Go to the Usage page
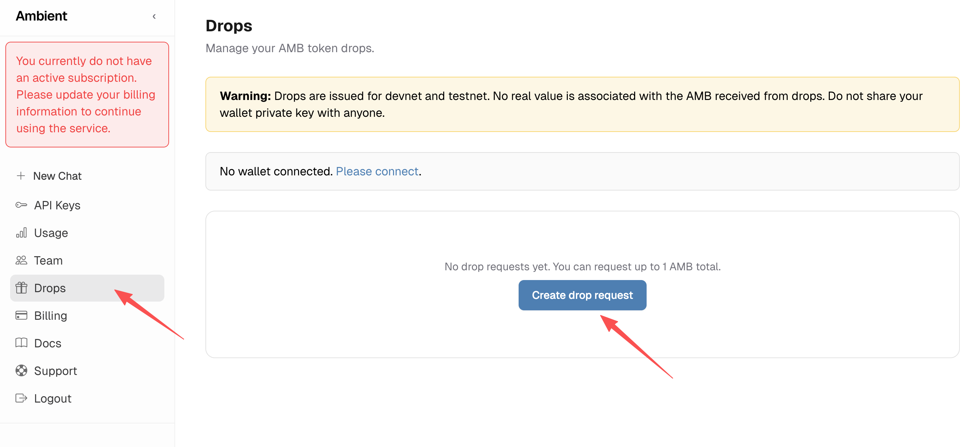 tap(51, 233)
